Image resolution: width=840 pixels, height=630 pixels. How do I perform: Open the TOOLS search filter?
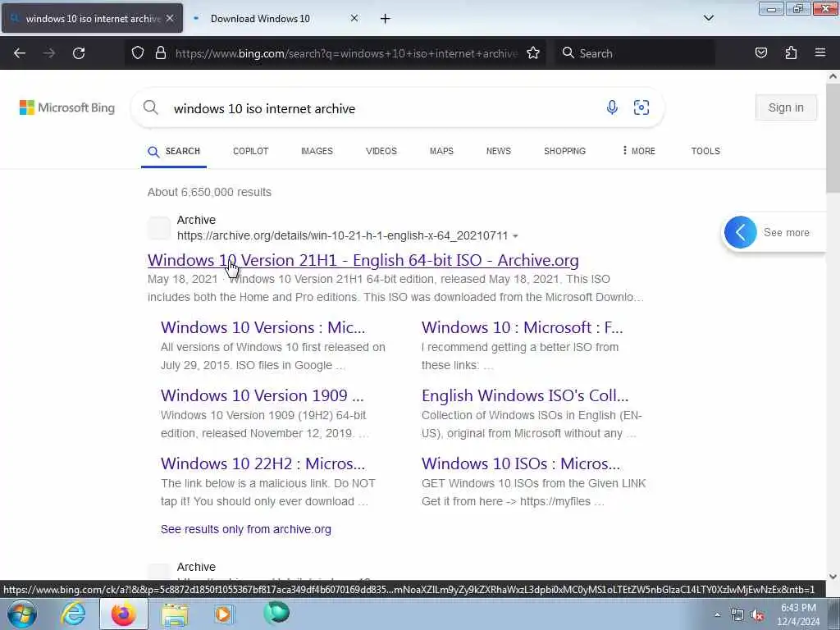tap(705, 151)
